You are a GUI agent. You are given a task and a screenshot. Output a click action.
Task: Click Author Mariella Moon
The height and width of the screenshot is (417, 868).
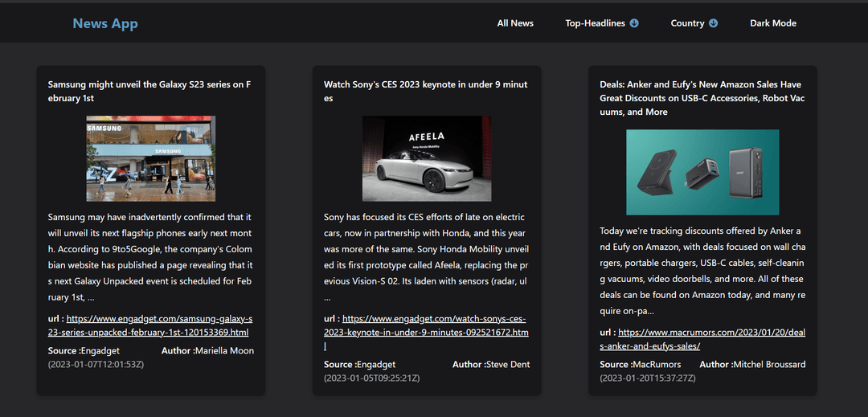pos(207,350)
